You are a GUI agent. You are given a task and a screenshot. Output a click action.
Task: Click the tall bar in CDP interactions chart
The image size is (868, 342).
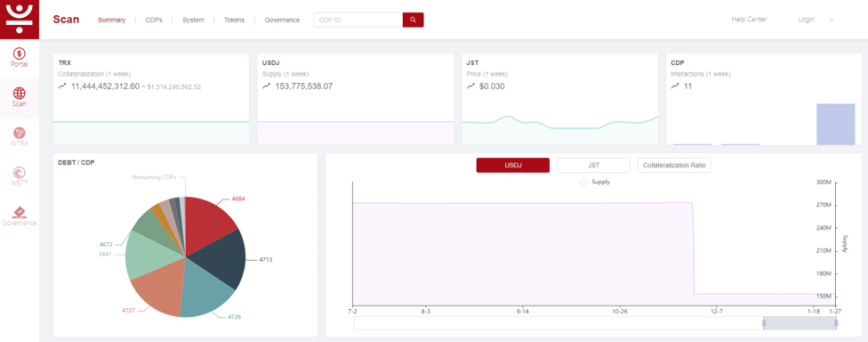coord(835,124)
